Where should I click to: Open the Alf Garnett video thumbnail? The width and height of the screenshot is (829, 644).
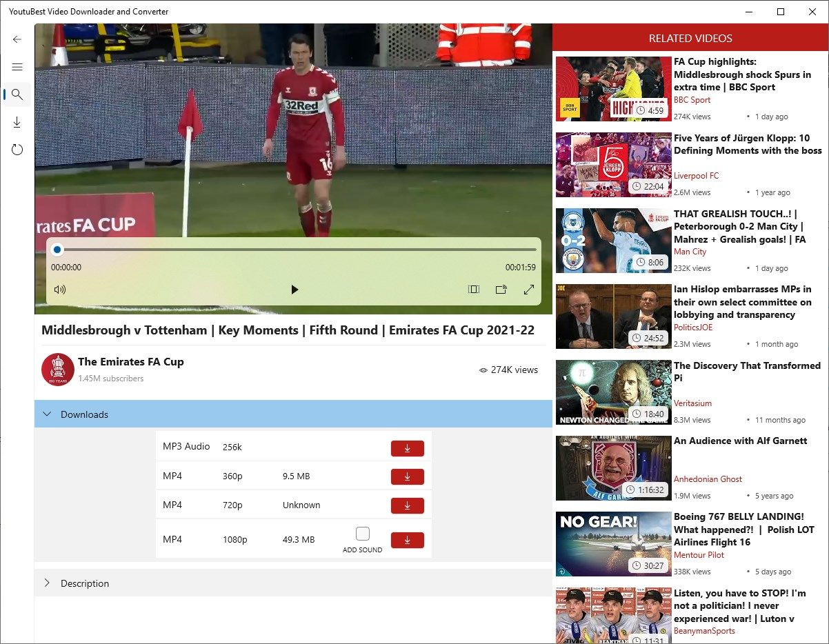pos(614,468)
